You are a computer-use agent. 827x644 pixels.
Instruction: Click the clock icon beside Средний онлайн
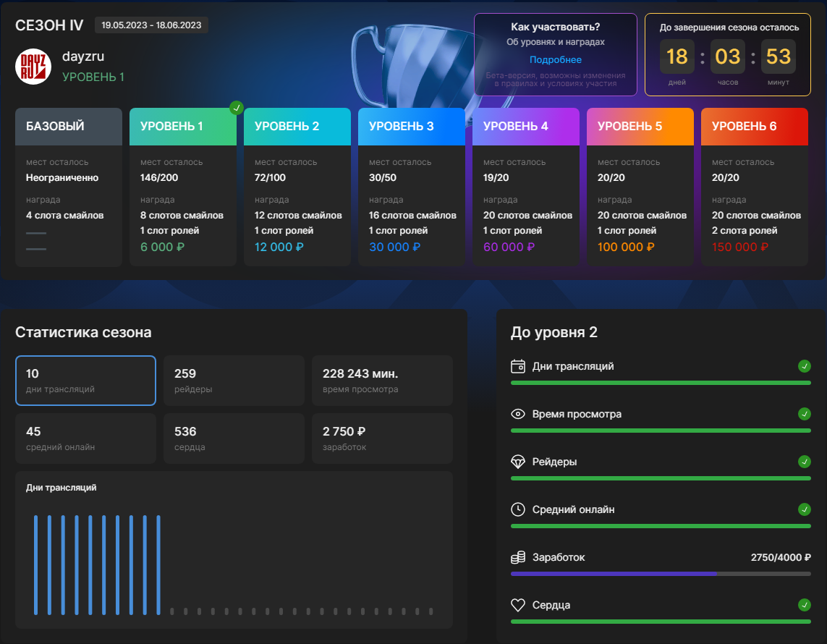coord(517,509)
